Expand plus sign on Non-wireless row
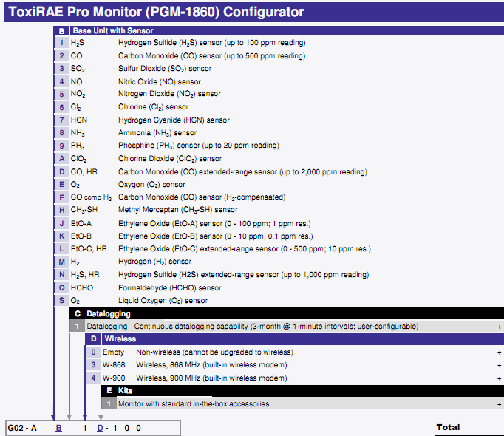504x436 pixels. coord(499,352)
